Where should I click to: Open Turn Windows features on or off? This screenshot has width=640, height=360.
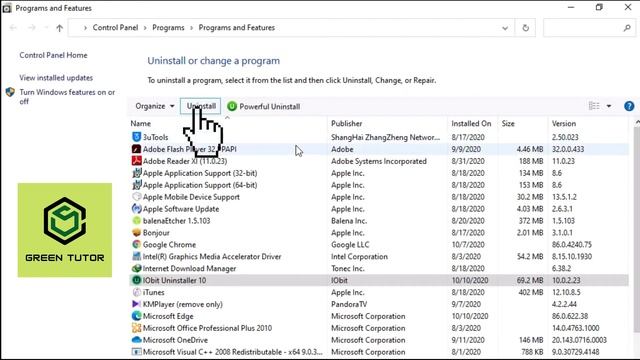pos(67,97)
